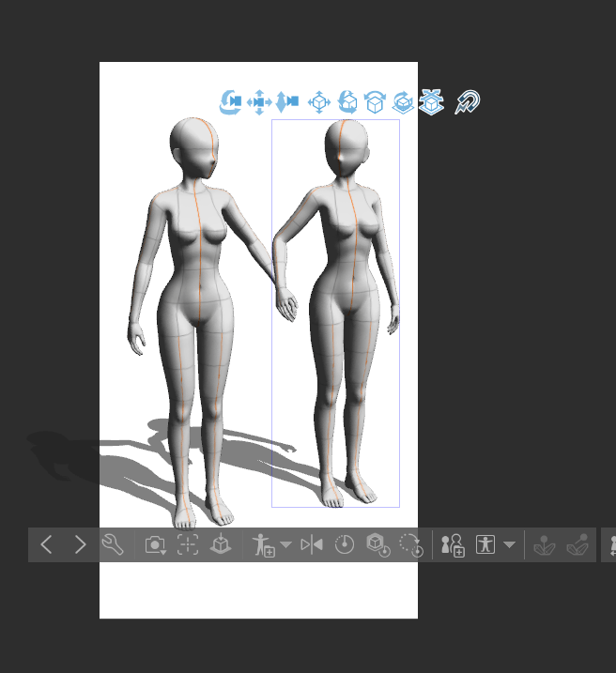Reset the 3D model rotation
Screen dimensions: 616x673
tap(411, 545)
